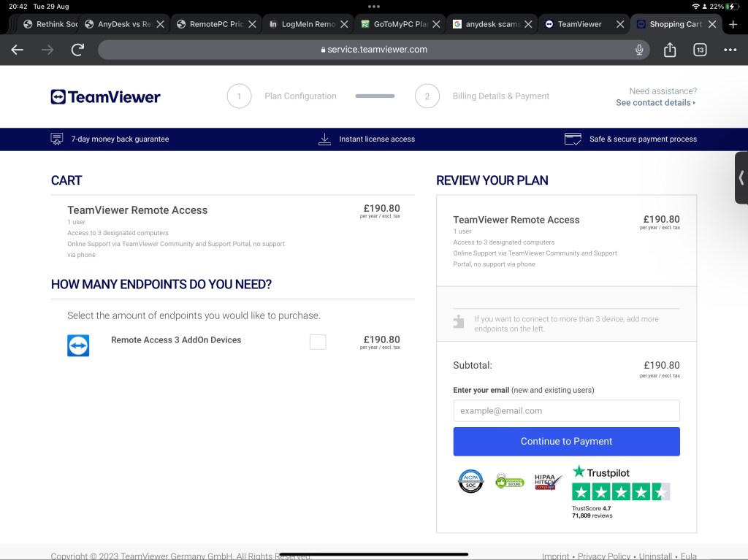
Task: Open the Eula footer link
Action: point(688,556)
